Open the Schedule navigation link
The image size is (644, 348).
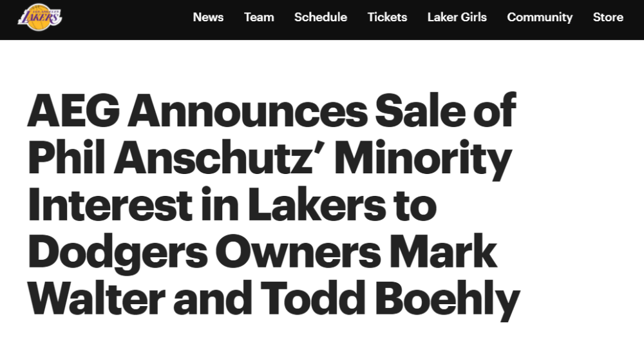(x=320, y=17)
